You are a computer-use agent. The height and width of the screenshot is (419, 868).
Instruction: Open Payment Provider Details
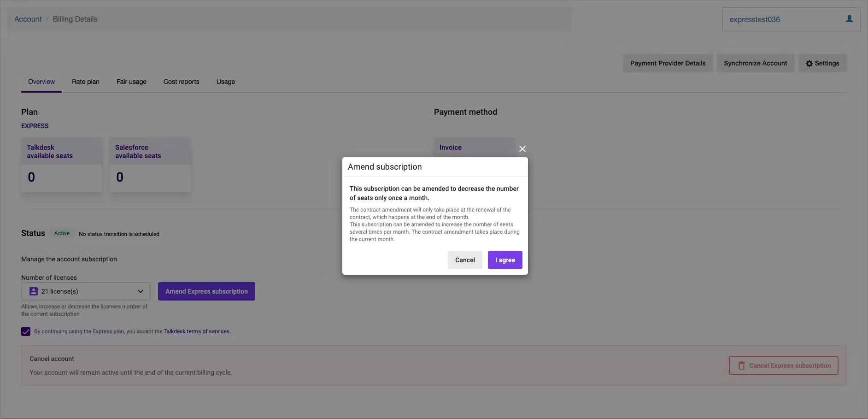click(668, 63)
